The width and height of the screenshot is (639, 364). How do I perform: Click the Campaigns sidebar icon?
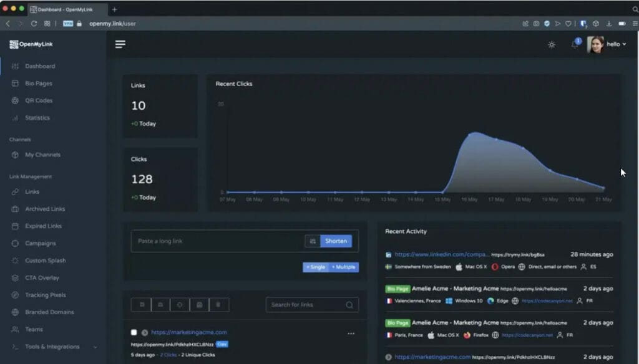point(15,243)
